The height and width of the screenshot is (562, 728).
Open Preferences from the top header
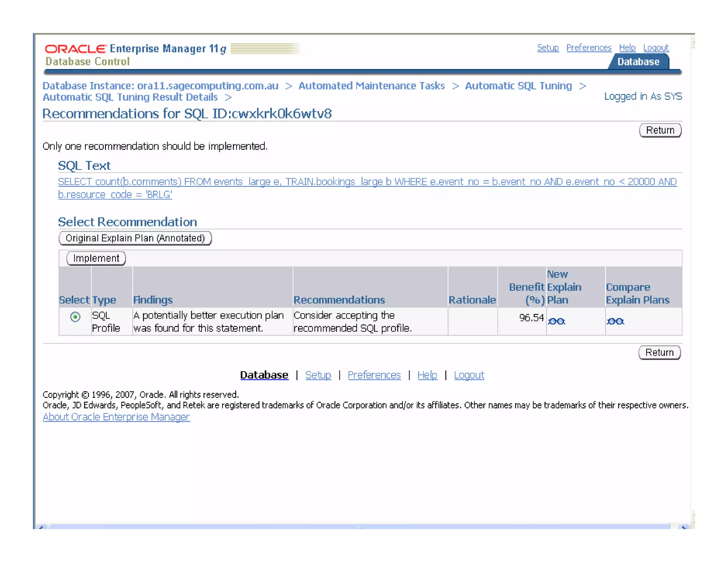point(589,48)
